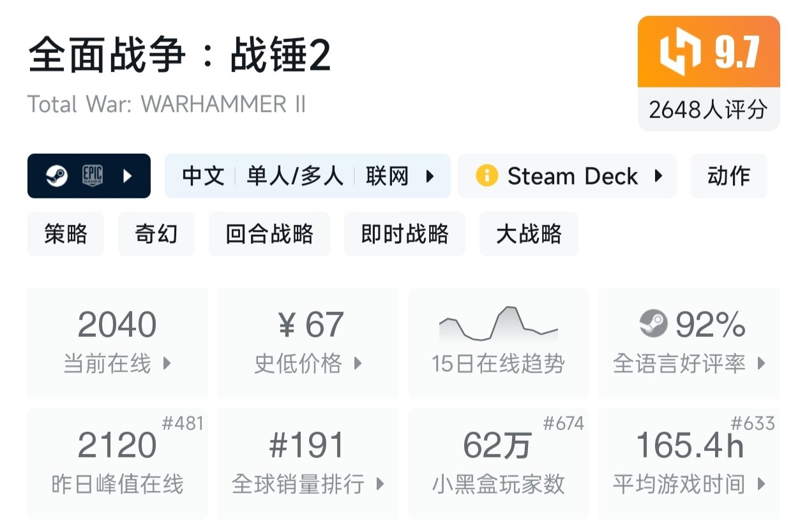The height and width of the screenshot is (532, 807).
Task: Select the 奇幻 genre tag
Action: click(156, 234)
